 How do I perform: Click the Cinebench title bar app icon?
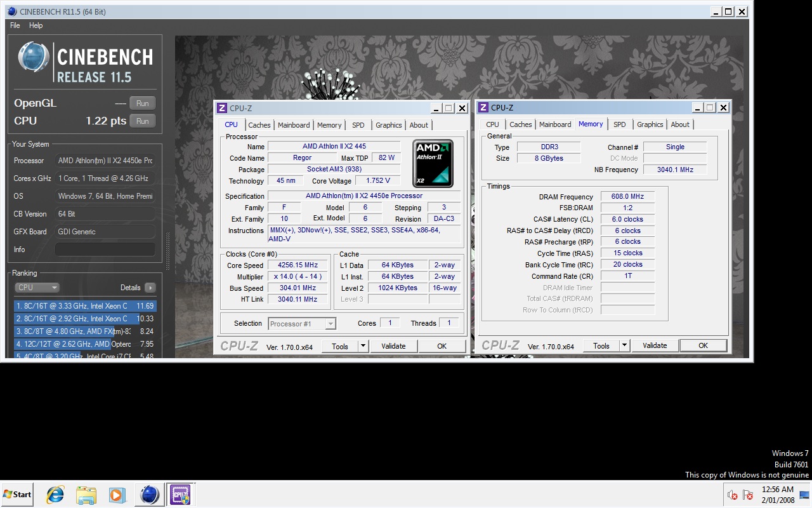click(12, 11)
